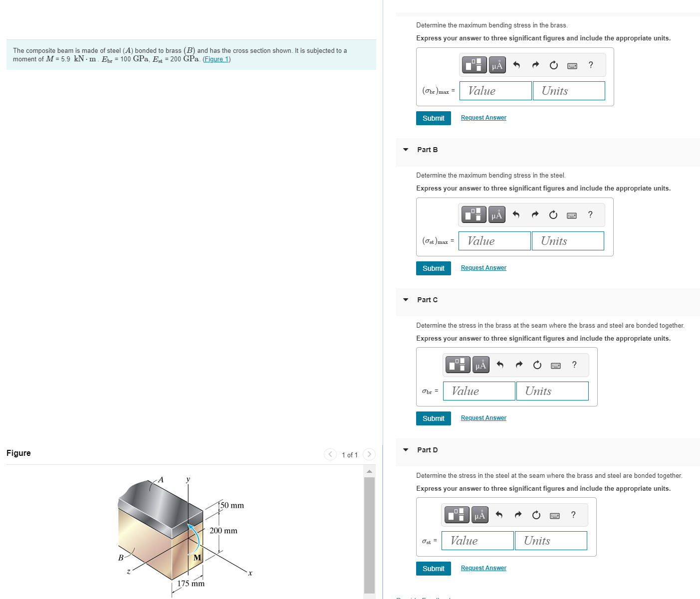Image resolution: width=700 pixels, height=599 pixels.
Task: Open keyboard shortcuts in Part B toolbar
Action: tap(572, 215)
